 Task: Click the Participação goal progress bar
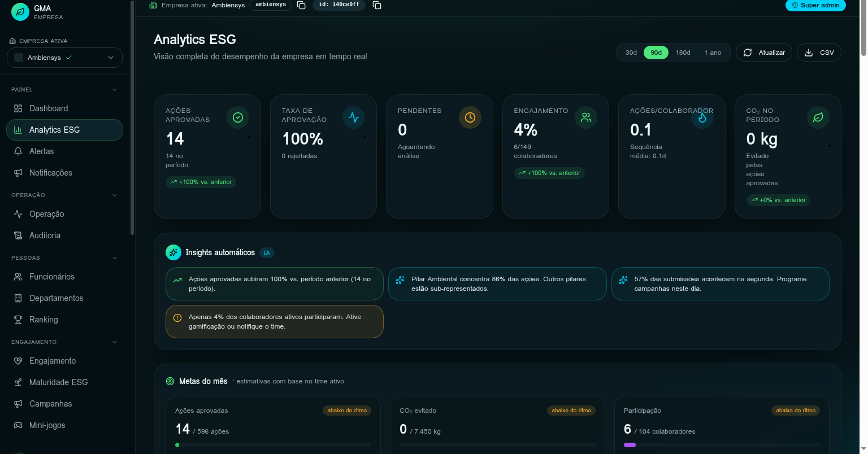722,445
